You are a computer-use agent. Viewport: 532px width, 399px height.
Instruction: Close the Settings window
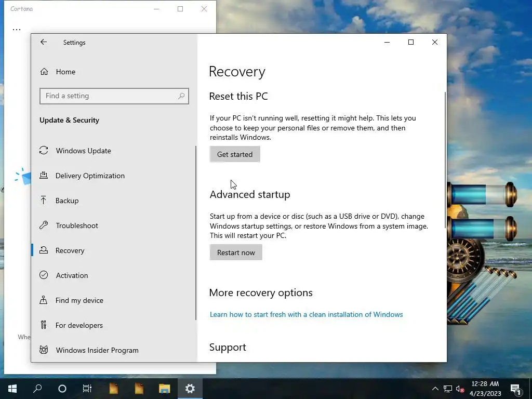[435, 42]
